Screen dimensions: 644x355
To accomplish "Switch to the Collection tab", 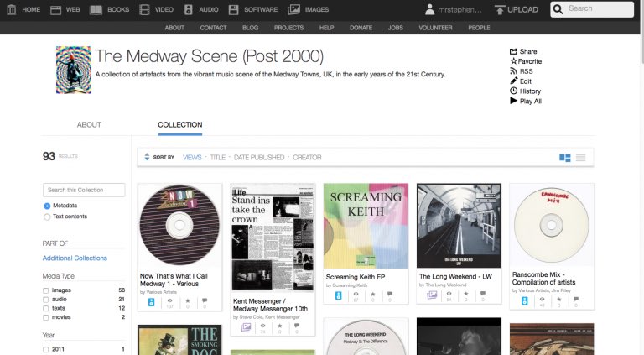I will [180, 124].
